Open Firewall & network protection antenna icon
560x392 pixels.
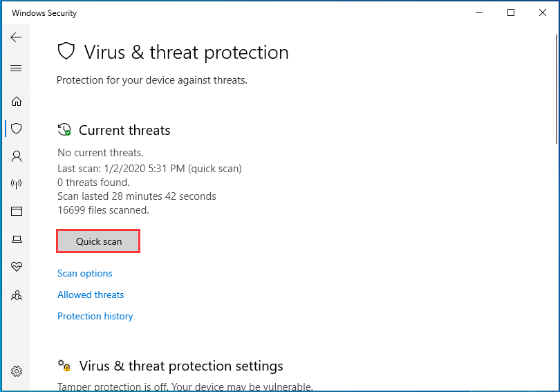pyautogui.click(x=17, y=184)
